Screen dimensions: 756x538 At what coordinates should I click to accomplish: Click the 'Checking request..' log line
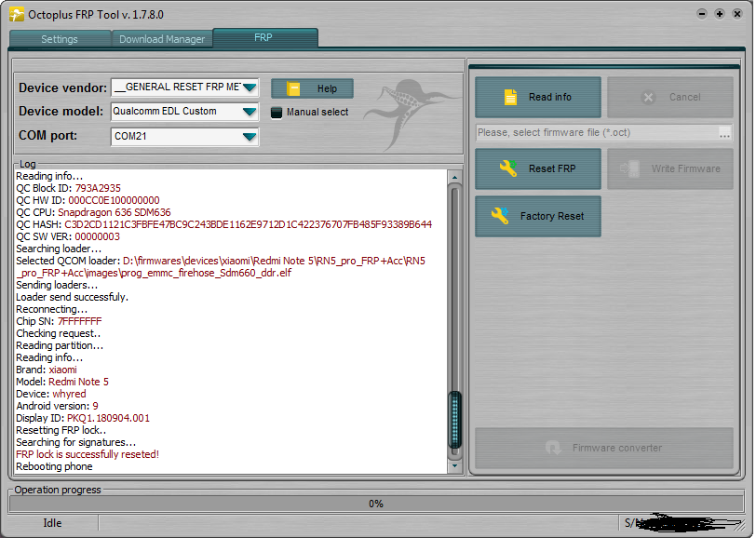[59, 333]
